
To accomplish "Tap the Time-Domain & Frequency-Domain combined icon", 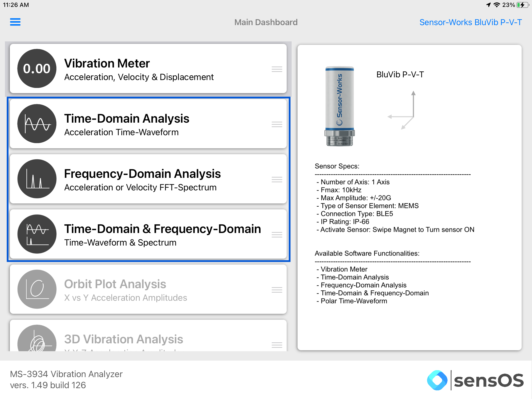I will pos(37,234).
